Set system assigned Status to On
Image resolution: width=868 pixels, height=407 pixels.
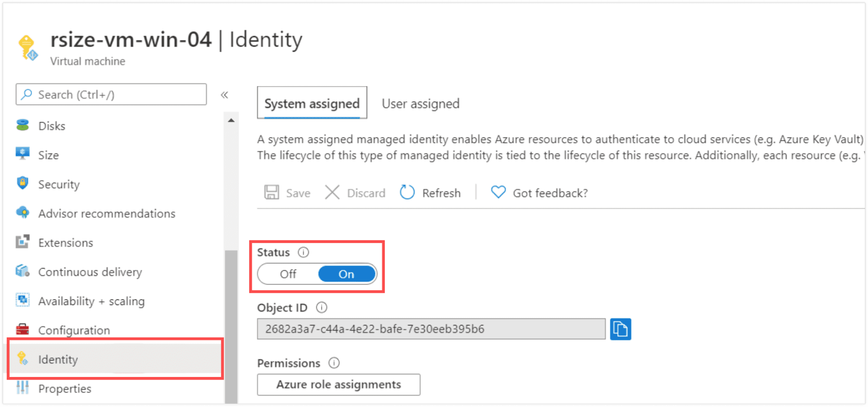tap(347, 274)
